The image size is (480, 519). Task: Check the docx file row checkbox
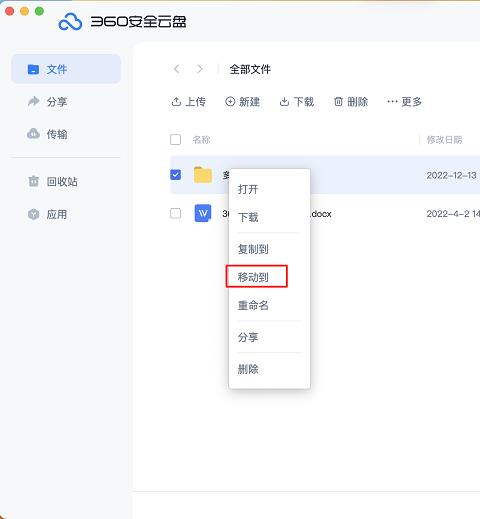(x=176, y=213)
